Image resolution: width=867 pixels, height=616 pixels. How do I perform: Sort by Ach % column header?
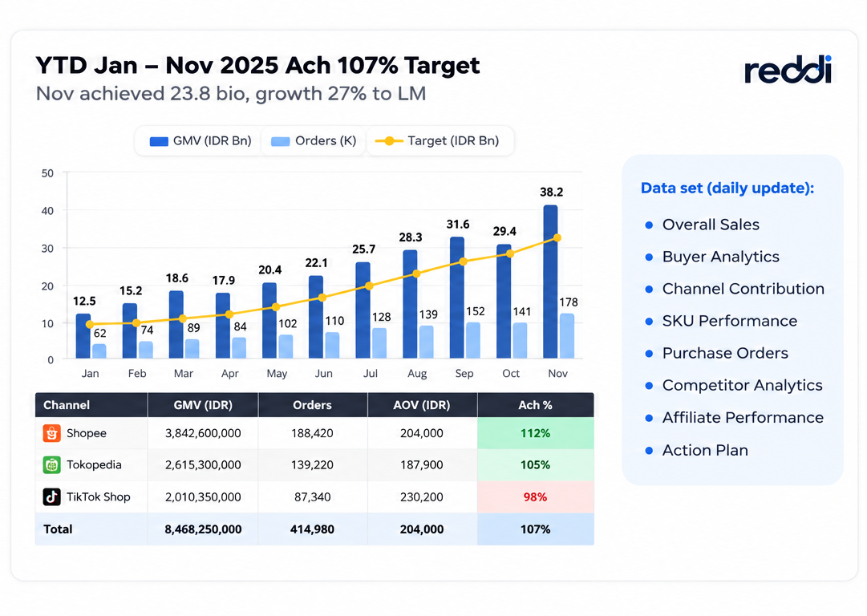click(x=535, y=405)
